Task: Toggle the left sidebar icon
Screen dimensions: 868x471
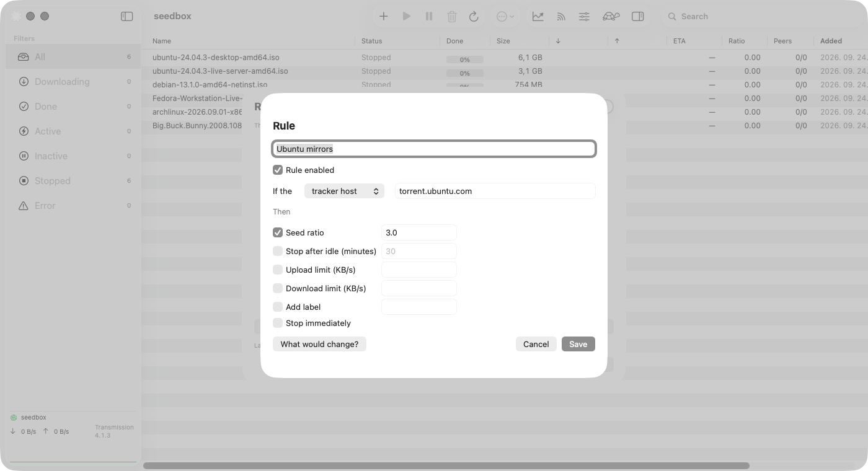Action: pos(126,17)
